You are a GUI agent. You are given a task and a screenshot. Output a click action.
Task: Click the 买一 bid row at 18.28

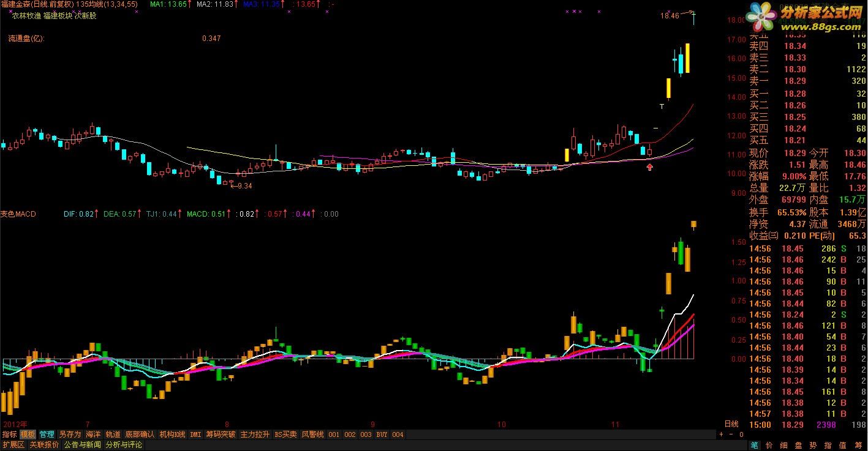click(808, 94)
